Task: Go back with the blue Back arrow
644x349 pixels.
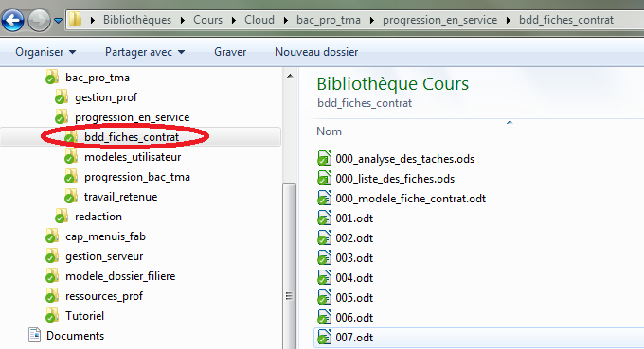Action: click(x=12, y=20)
